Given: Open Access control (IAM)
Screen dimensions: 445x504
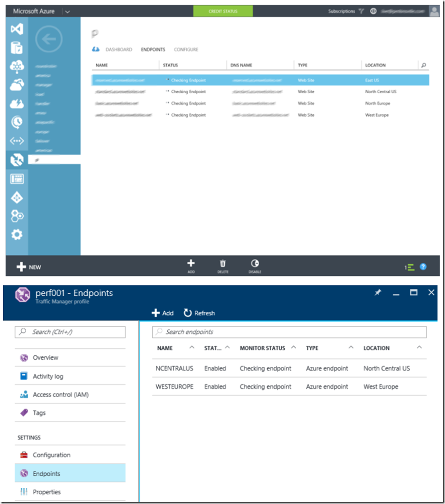Looking at the screenshot, I should coord(70,395).
